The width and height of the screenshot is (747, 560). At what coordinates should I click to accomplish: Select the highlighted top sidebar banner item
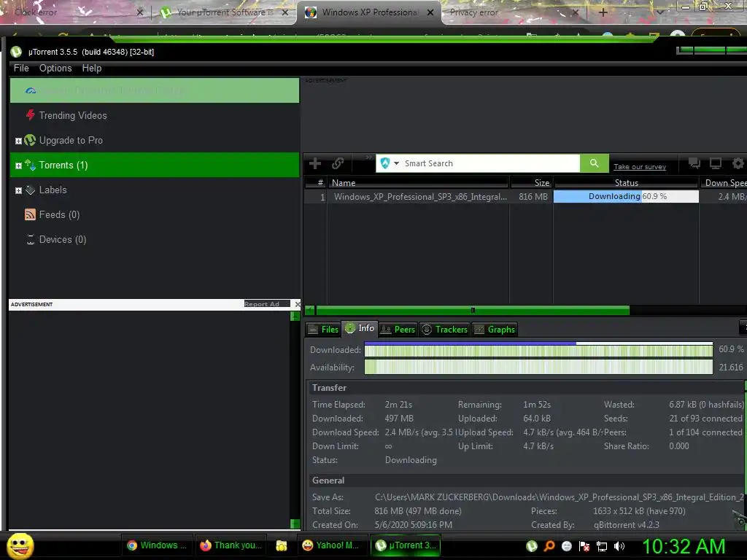(155, 90)
